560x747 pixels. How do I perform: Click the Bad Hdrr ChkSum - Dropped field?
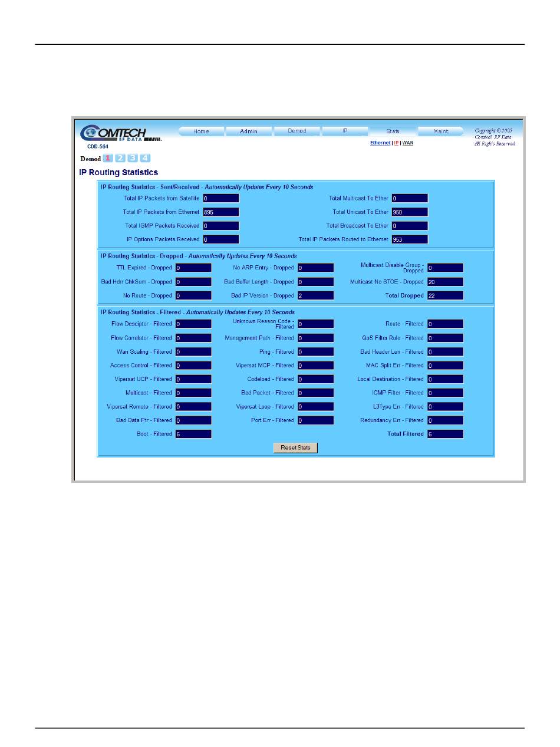(193, 282)
